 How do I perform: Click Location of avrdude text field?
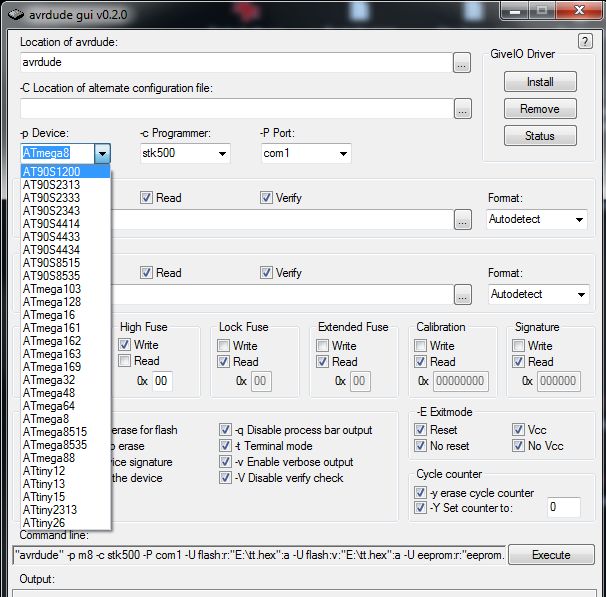[x=236, y=62]
